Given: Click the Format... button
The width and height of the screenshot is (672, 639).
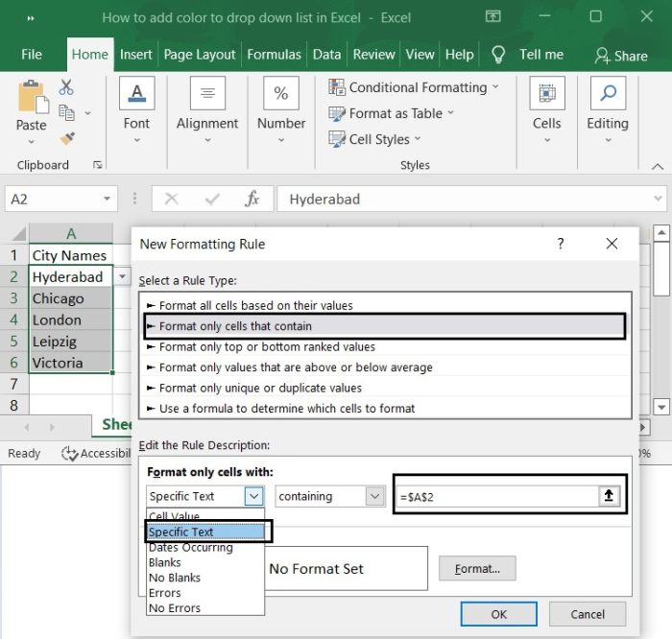Looking at the screenshot, I should click(x=477, y=569).
